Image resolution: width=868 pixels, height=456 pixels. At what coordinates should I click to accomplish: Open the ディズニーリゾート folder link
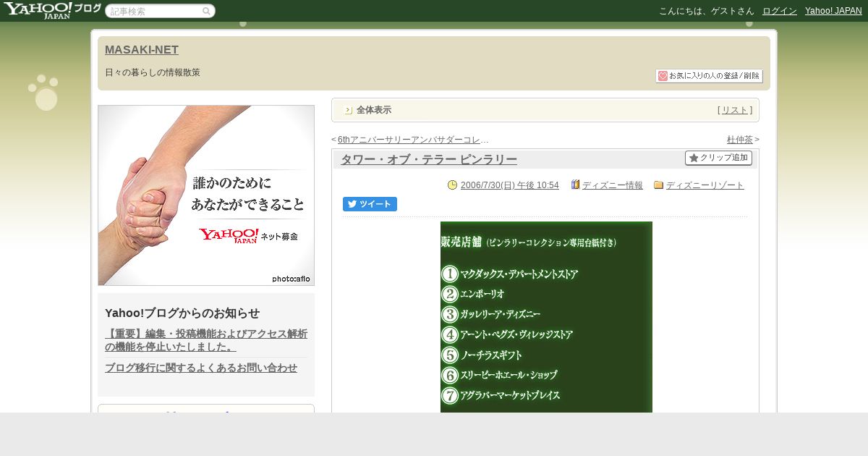[705, 185]
